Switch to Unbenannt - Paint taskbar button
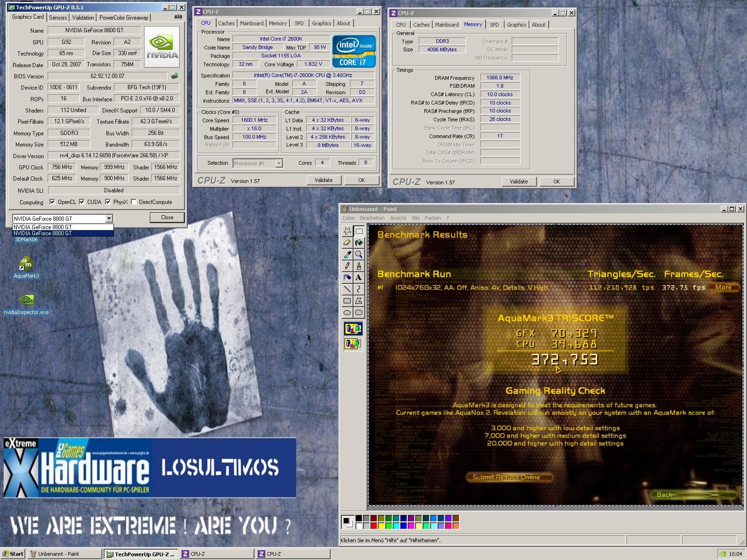The height and width of the screenshot is (560, 747). [x=64, y=554]
